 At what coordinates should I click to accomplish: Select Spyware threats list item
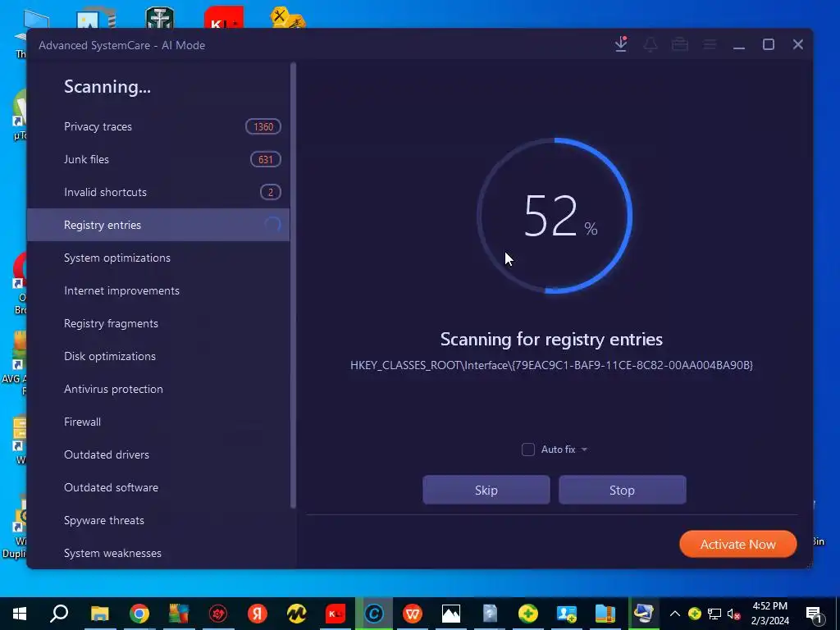[158, 520]
